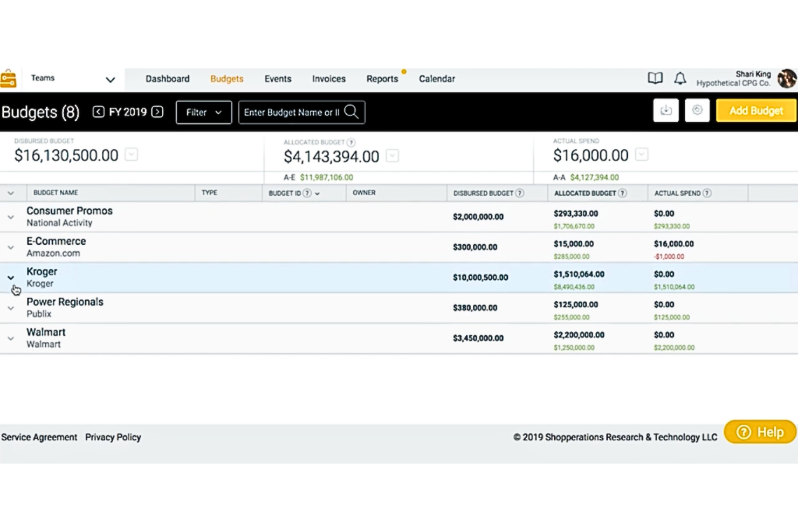Expand the Power Regionals budget row
The height and width of the screenshot is (532, 798).
pos(11,308)
